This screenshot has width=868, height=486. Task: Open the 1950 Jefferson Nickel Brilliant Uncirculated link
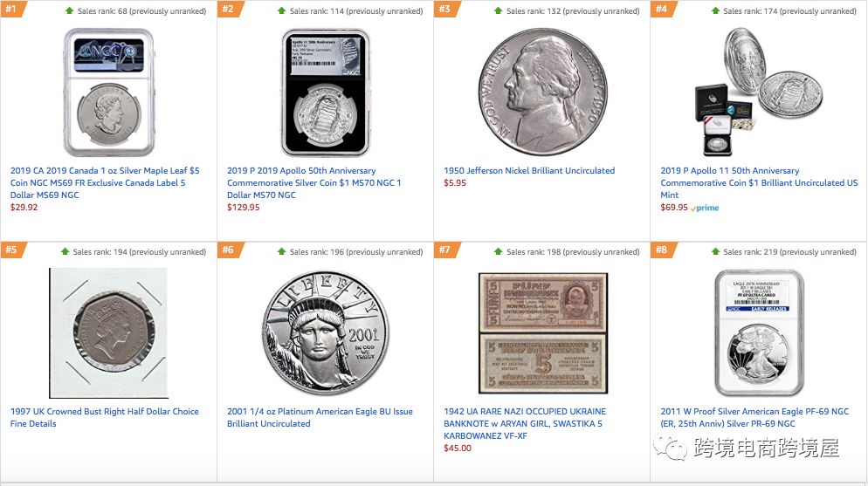pos(529,171)
